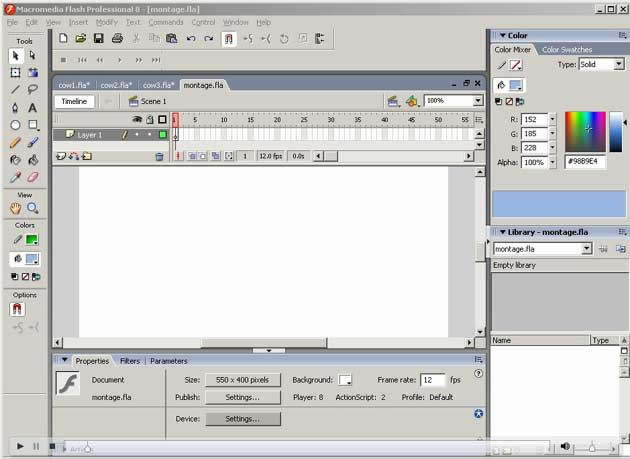Screen dimensions: 630x459
Task: Click Publish Settings button
Action: click(x=243, y=397)
